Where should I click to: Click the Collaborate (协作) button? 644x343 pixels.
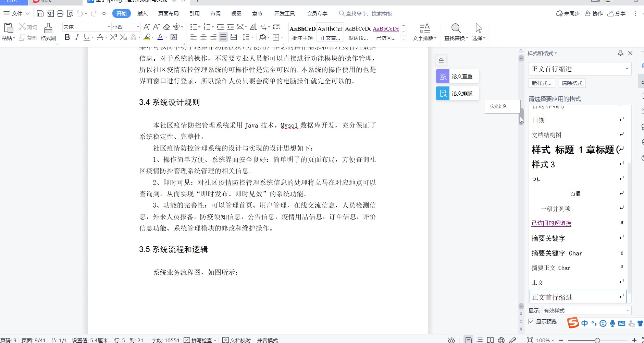[x=594, y=13]
